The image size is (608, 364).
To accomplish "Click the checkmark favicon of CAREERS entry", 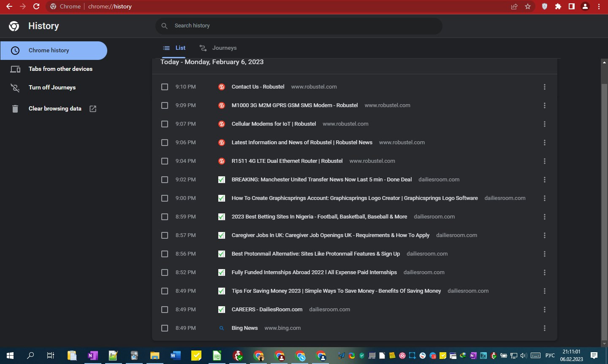I will (222, 310).
